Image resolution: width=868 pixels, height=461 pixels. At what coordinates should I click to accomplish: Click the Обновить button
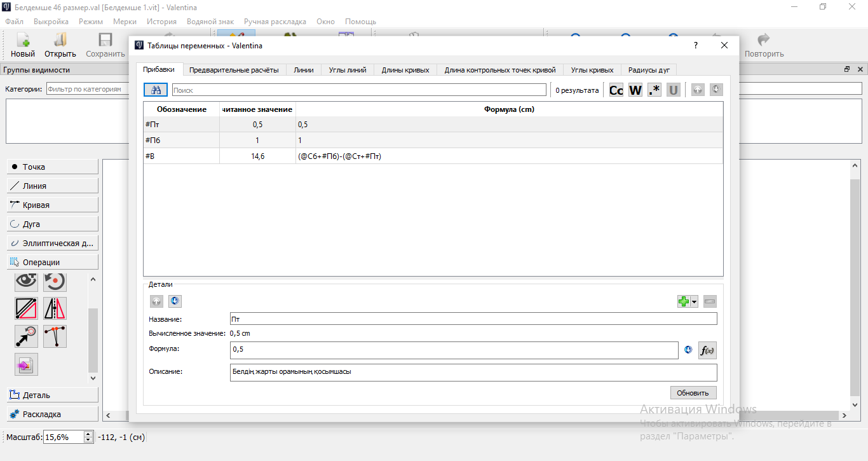[x=693, y=392]
